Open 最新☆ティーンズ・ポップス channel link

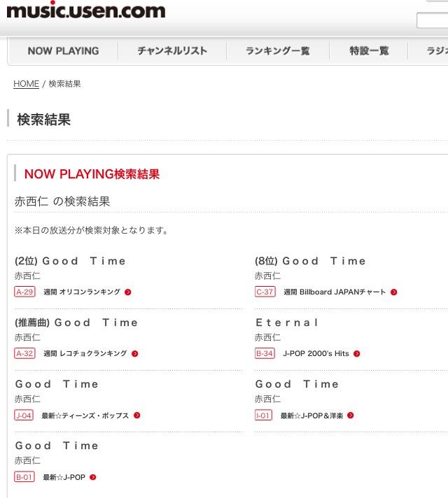click(x=85, y=415)
